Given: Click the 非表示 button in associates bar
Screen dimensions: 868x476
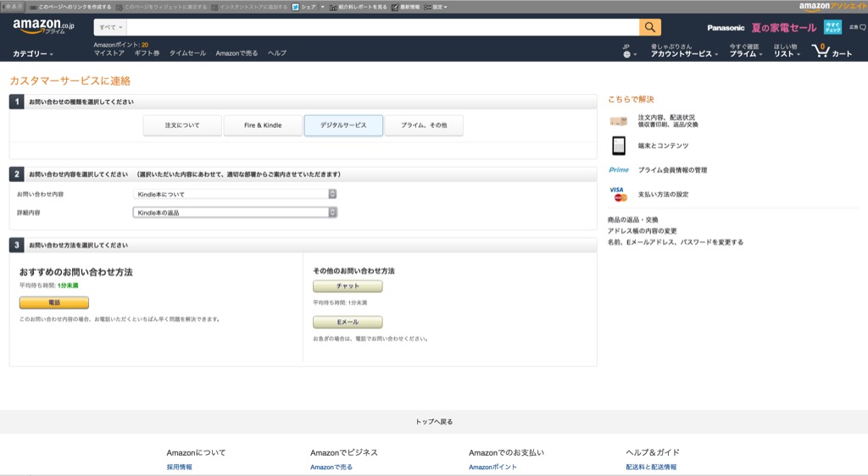Looking at the screenshot, I should point(12,7).
